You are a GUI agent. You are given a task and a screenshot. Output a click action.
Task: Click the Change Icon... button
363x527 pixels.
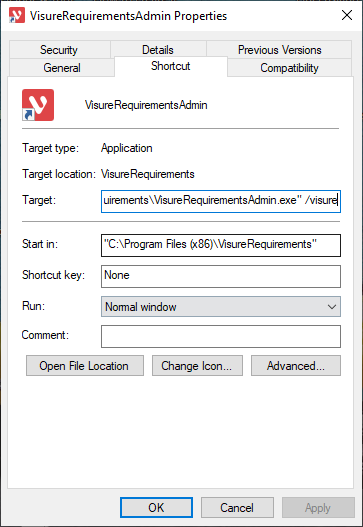pos(197,366)
